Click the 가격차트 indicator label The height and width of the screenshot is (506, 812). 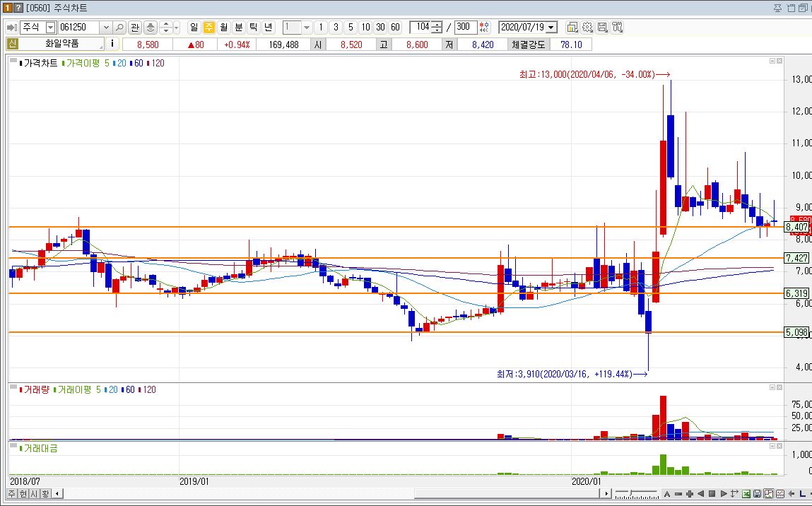[x=40, y=63]
